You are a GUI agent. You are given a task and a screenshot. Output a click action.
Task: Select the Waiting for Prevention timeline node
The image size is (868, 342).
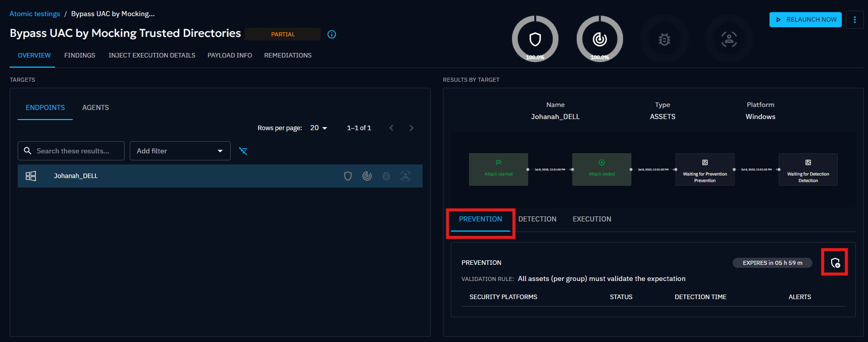704,169
